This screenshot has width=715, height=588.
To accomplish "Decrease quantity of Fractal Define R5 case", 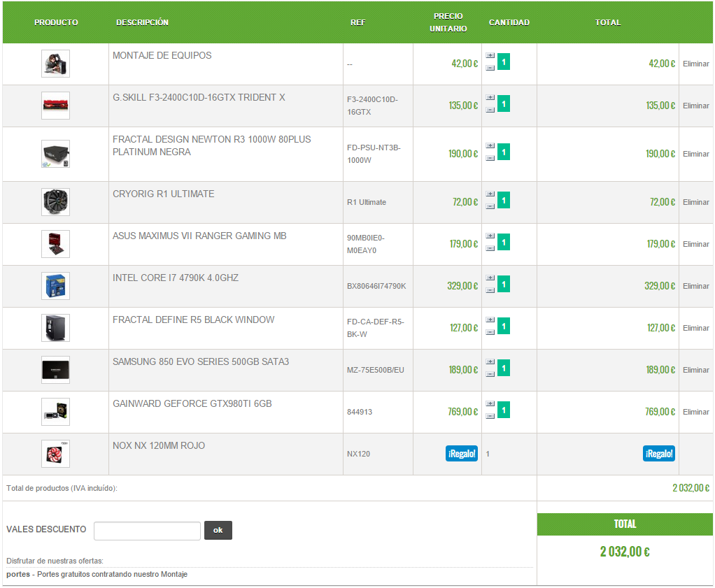I will coord(490,332).
